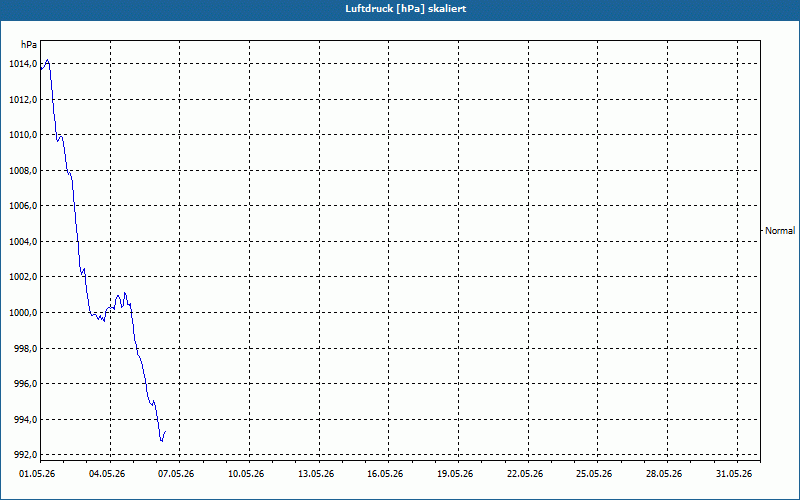800x500 pixels.
Task: Select the 16.05.26 date label
Action: tap(385, 474)
